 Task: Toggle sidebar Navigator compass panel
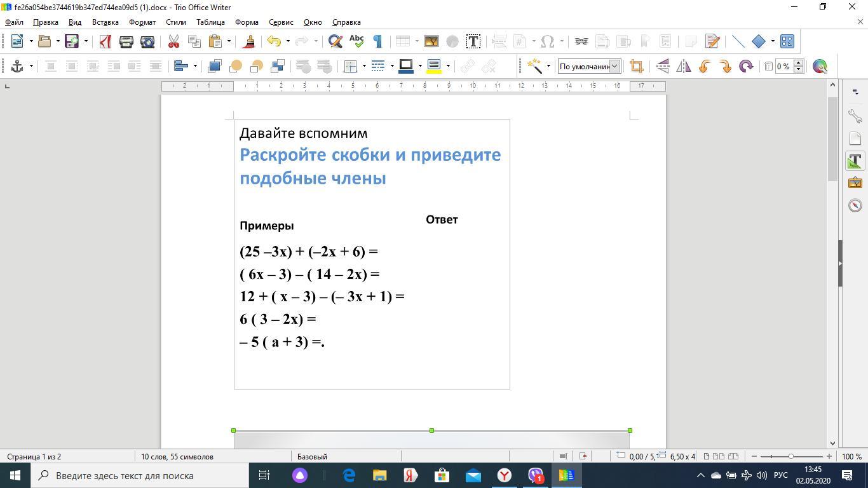pyautogui.click(x=855, y=205)
